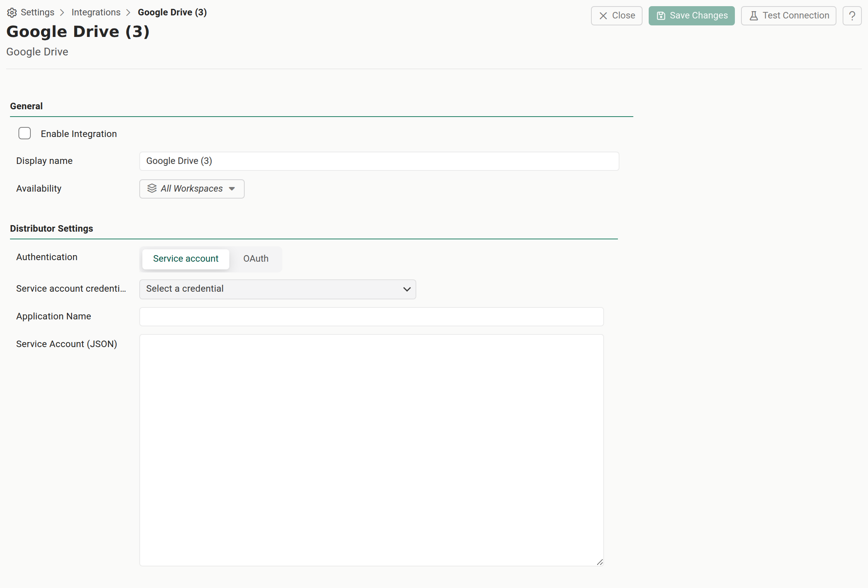Viewport: 868px width, 588px height.
Task: Click the Application Name label
Action: click(x=53, y=316)
